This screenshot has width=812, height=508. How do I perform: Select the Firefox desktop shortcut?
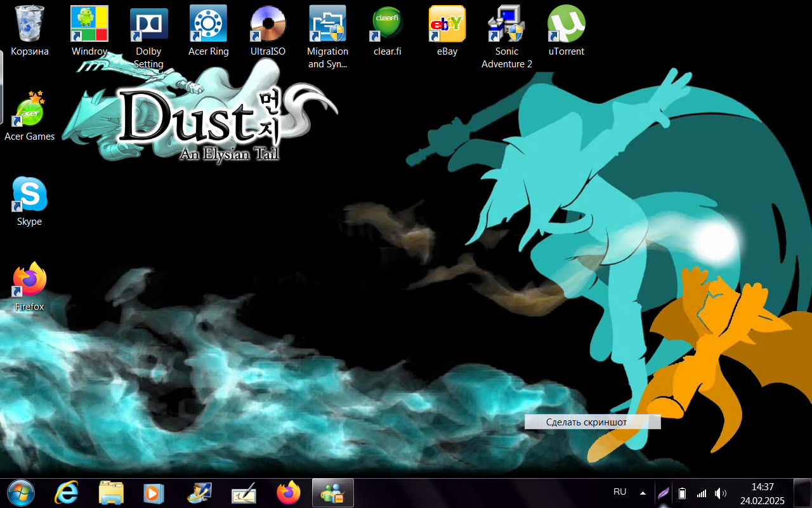30,286
